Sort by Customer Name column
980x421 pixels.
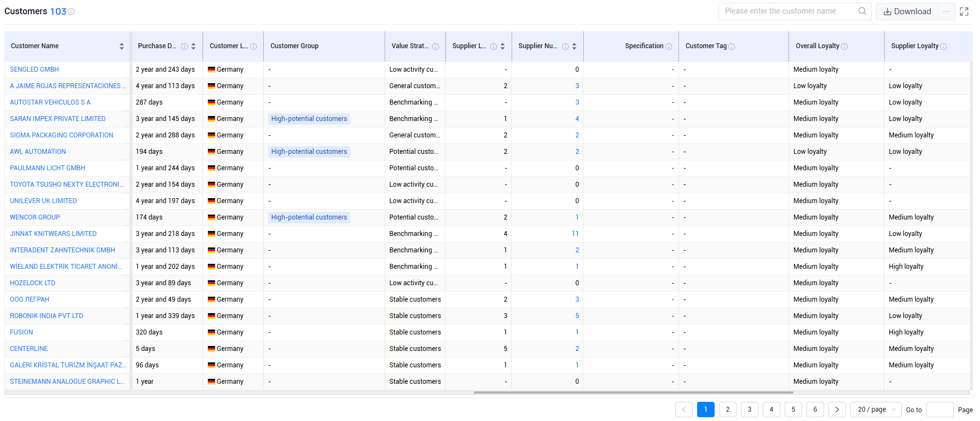tap(121, 47)
